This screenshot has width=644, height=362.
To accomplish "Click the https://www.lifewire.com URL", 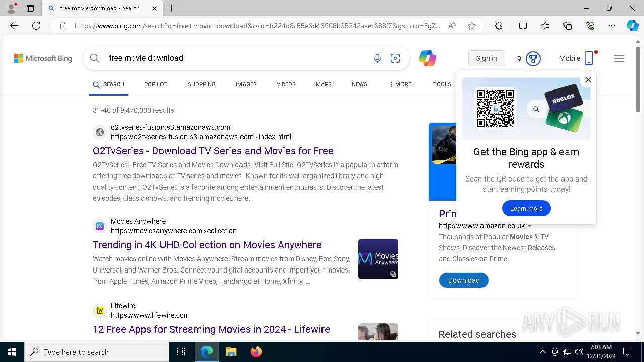I will [x=150, y=315].
